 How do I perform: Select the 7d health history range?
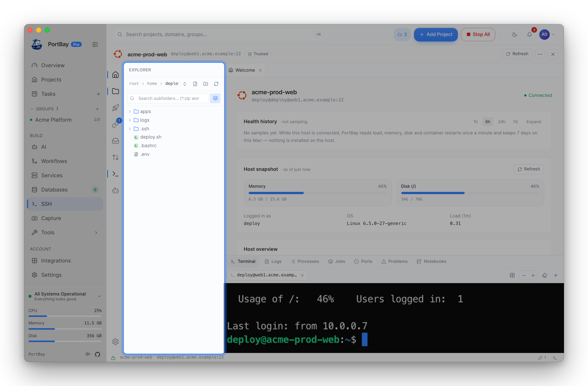pyautogui.click(x=515, y=122)
